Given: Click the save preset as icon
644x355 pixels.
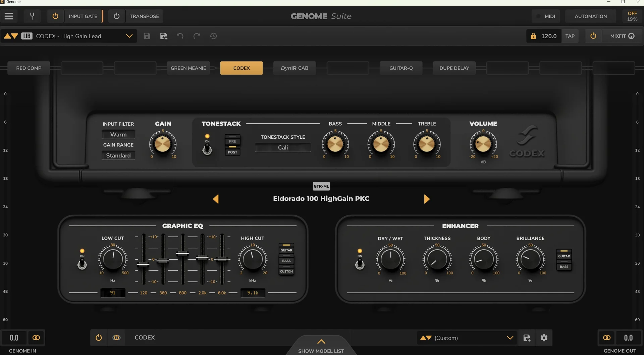Looking at the screenshot, I should click(x=164, y=36).
